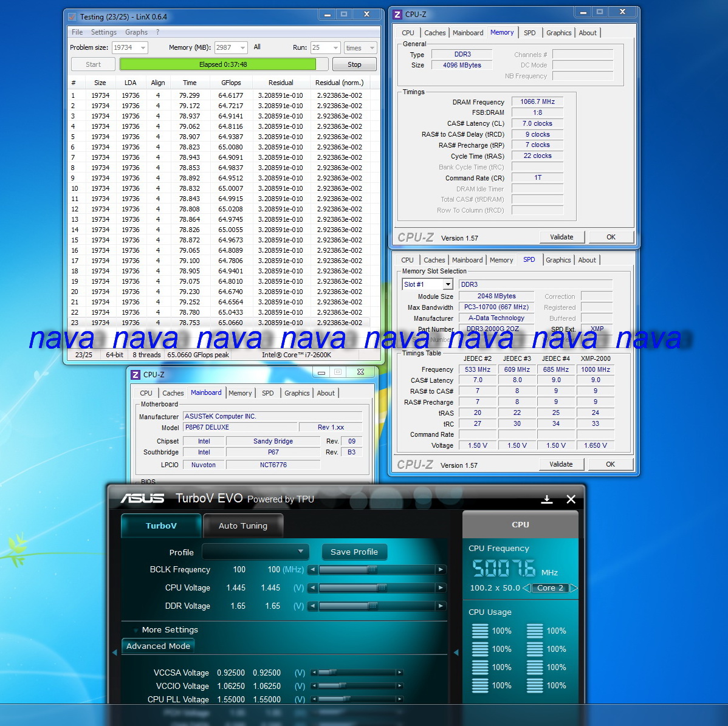Click TurboV EVO download arrow icon

547,499
